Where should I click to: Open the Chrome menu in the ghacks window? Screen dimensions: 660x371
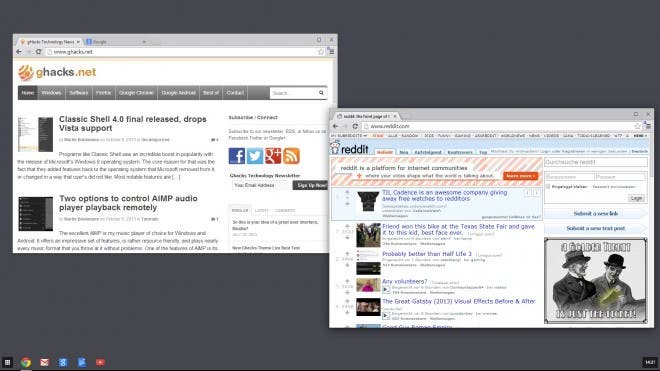point(331,52)
